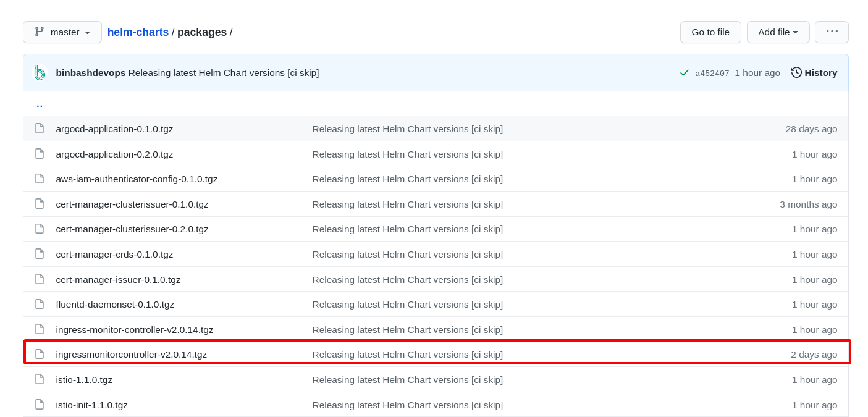Image resolution: width=868 pixels, height=417 pixels.
Task: Click file icon beside ingress-monitor-controller-v2.0.14.tgz
Action: (x=40, y=329)
